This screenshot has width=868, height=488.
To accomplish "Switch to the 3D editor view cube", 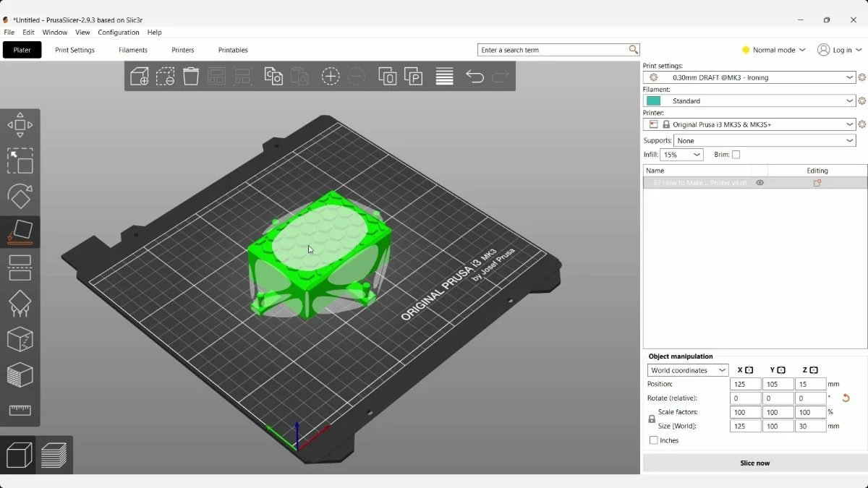I will click(20, 455).
